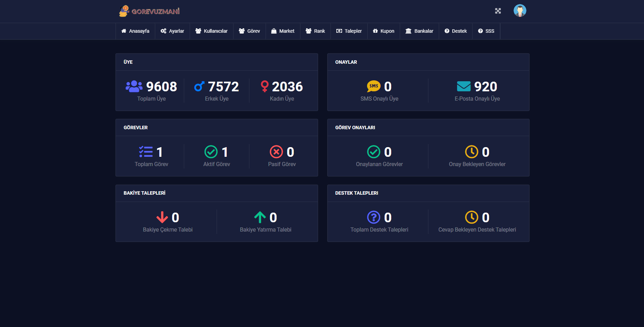Click the male Erkek Üye symbol icon
This screenshot has width=644, height=327.
pyautogui.click(x=199, y=86)
